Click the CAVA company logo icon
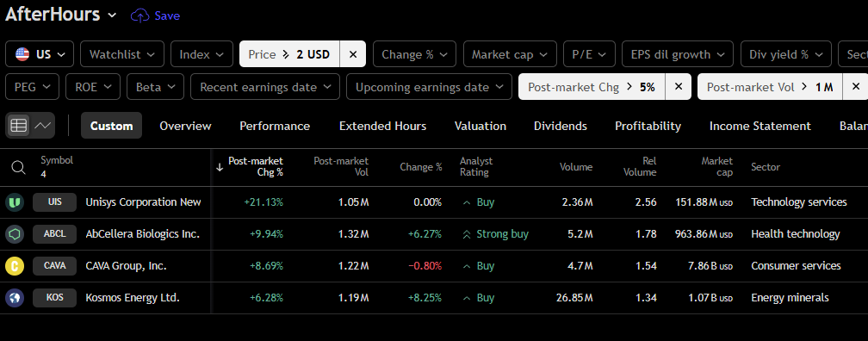 click(x=15, y=266)
